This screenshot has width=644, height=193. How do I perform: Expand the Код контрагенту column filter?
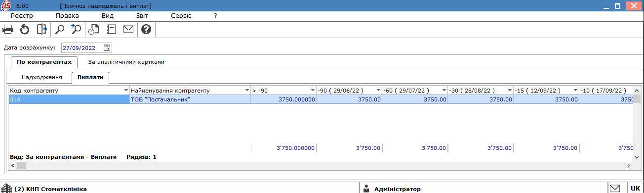tap(125, 91)
